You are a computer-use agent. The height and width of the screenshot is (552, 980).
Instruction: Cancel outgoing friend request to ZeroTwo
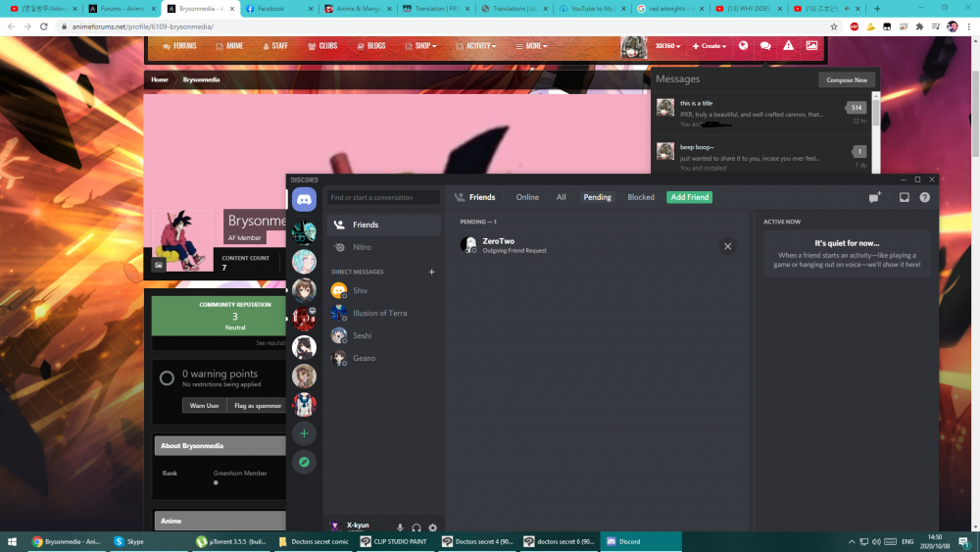click(x=727, y=246)
